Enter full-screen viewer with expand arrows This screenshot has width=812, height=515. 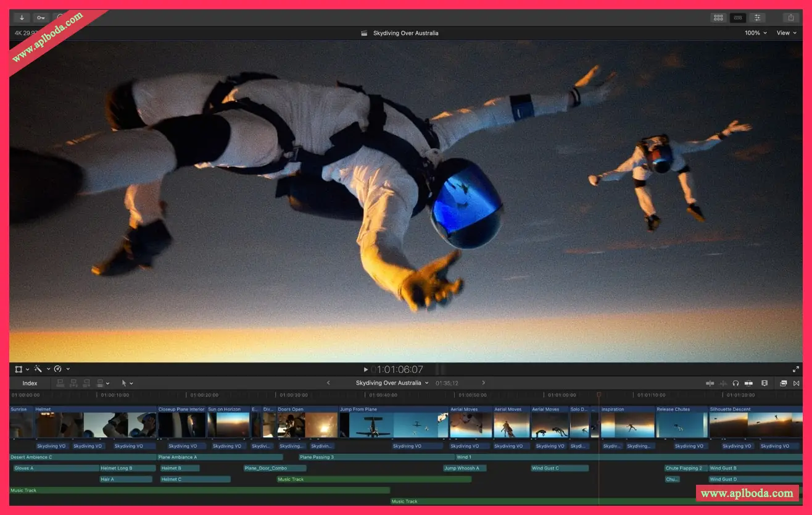796,369
